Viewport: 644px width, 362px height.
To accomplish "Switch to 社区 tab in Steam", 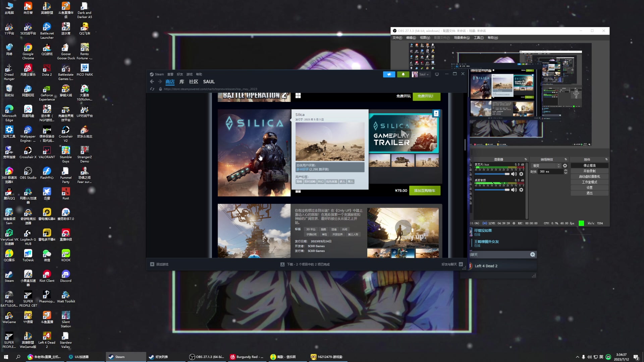I will 194,82.
